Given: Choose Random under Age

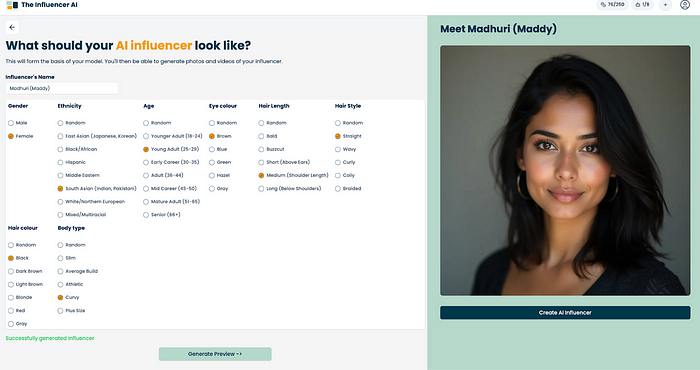Looking at the screenshot, I should tap(157, 123).
